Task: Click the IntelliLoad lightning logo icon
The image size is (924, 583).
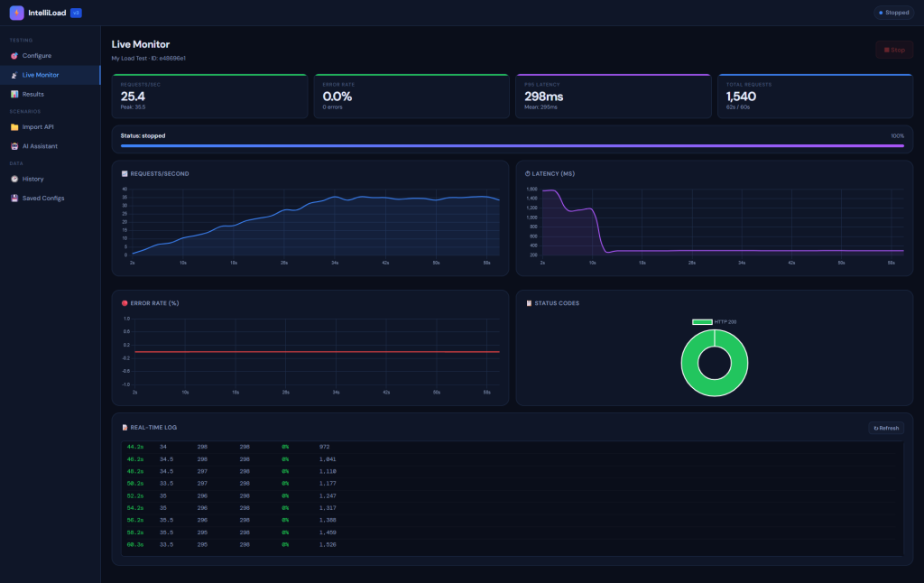Action: point(16,13)
